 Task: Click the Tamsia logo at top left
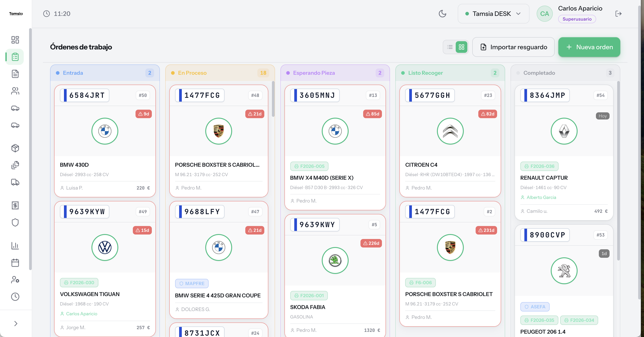pyautogui.click(x=16, y=13)
